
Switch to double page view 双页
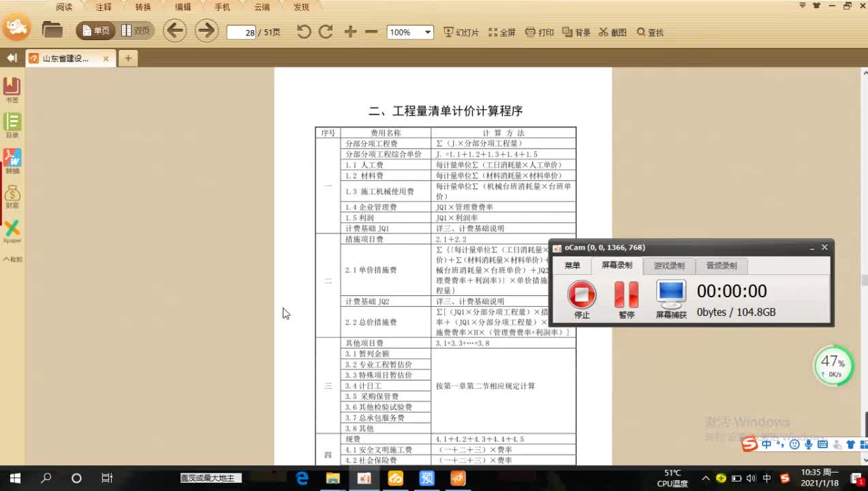pos(136,31)
